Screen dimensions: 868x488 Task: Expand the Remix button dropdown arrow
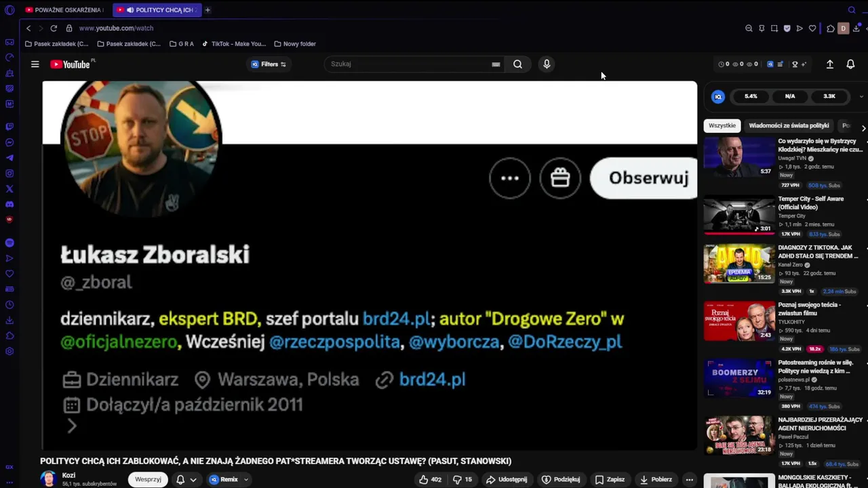click(x=246, y=480)
